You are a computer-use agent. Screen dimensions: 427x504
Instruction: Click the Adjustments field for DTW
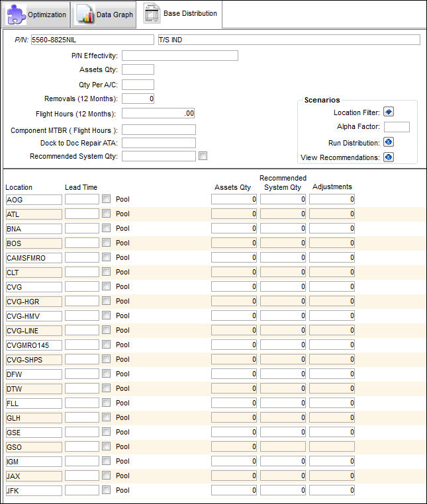(x=332, y=388)
